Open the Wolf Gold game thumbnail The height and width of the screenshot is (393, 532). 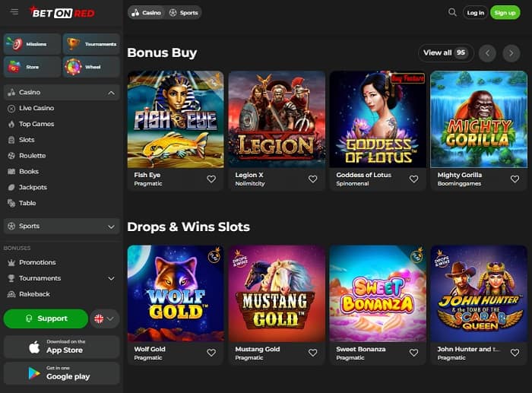(176, 293)
